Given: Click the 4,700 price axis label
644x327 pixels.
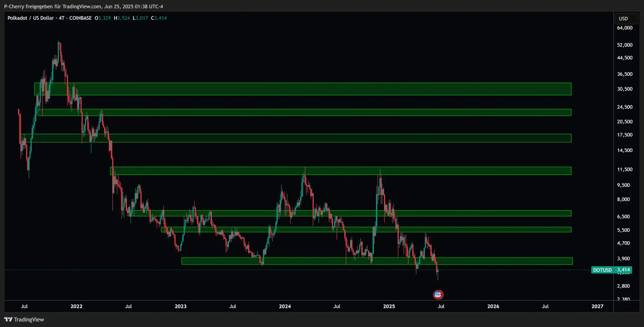Looking at the screenshot, I should [x=623, y=243].
